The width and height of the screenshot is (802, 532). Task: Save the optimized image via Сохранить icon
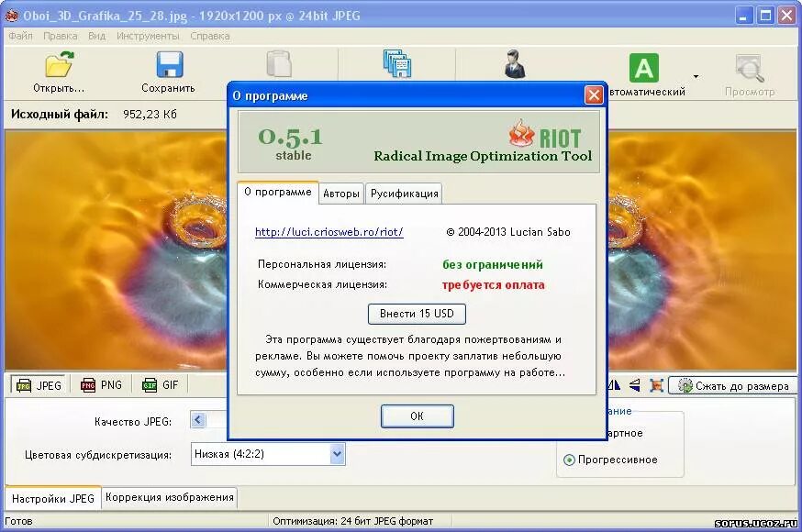click(x=169, y=64)
